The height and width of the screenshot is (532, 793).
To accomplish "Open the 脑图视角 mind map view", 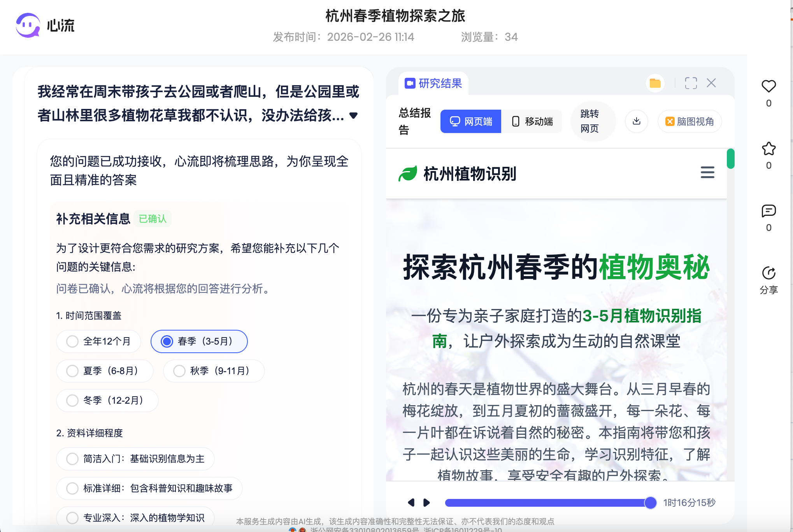I will (x=689, y=121).
